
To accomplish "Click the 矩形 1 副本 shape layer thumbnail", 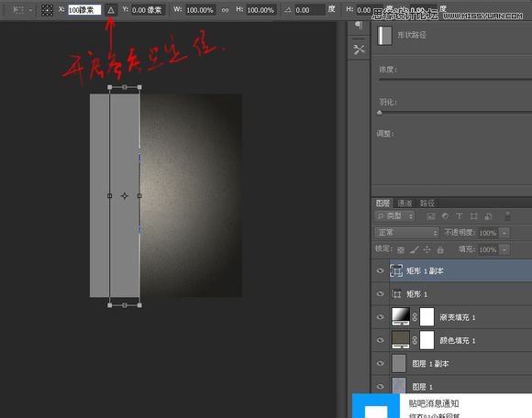I will [396, 270].
